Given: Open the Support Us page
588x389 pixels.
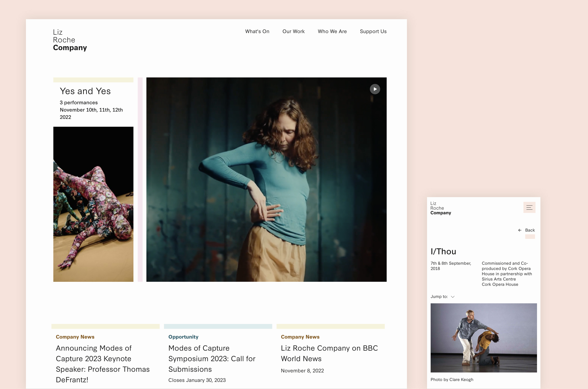Looking at the screenshot, I should click(373, 32).
